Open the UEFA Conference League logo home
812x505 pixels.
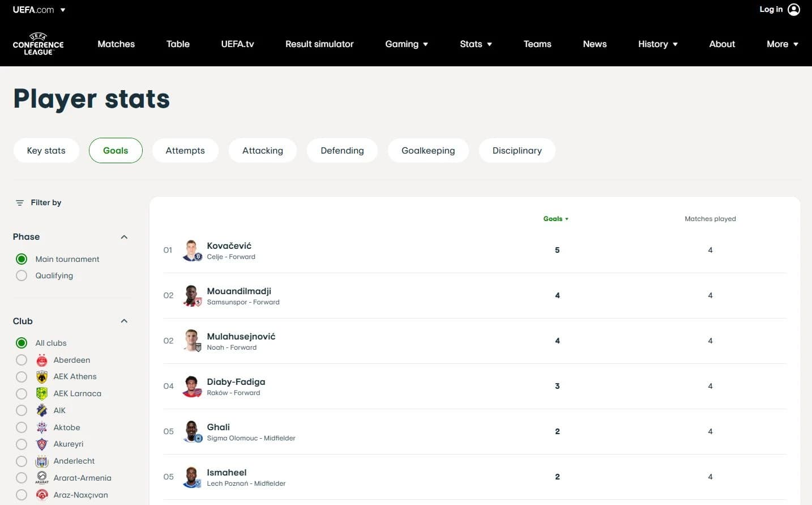pyautogui.click(x=38, y=44)
